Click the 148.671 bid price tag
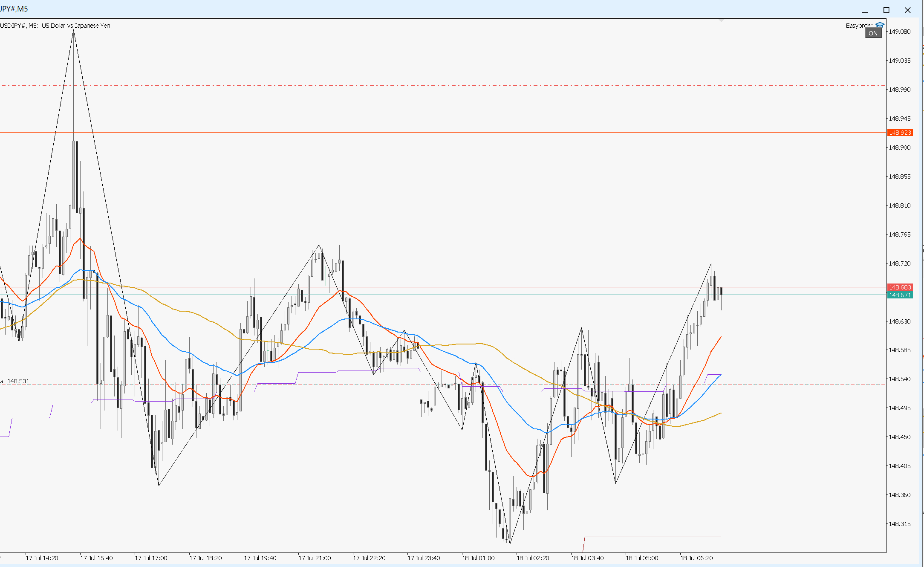This screenshot has width=924, height=567. (900, 295)
